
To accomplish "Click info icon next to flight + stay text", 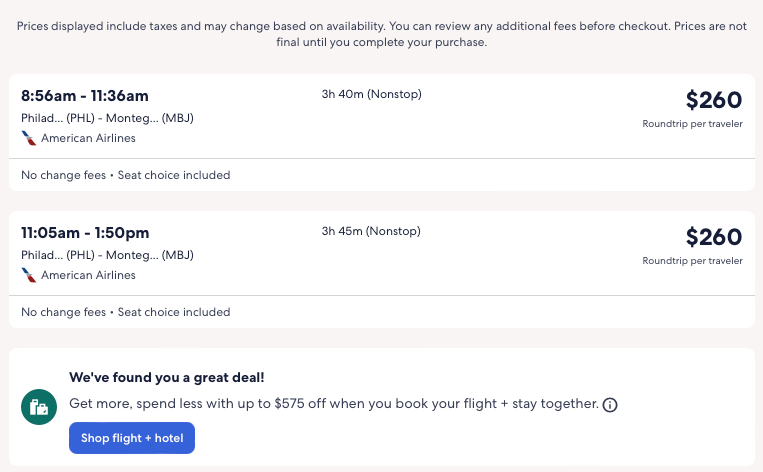I will [x=610, y=405].
